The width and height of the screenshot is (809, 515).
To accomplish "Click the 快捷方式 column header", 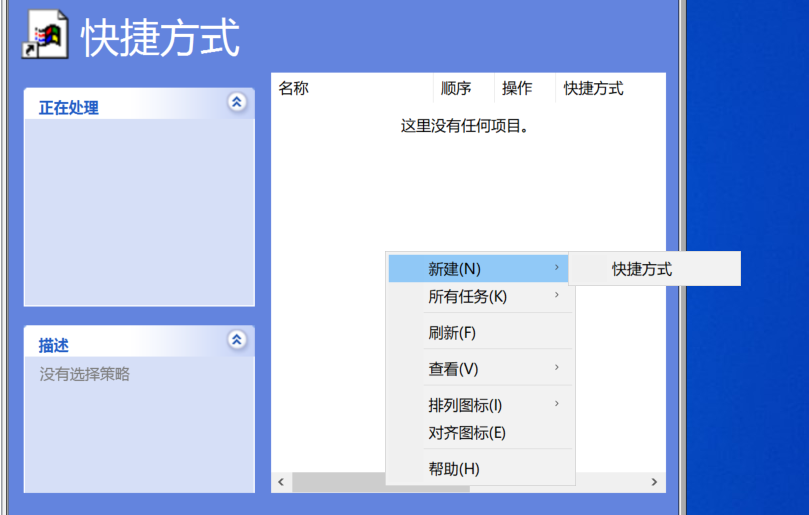I will coord(594,88).
